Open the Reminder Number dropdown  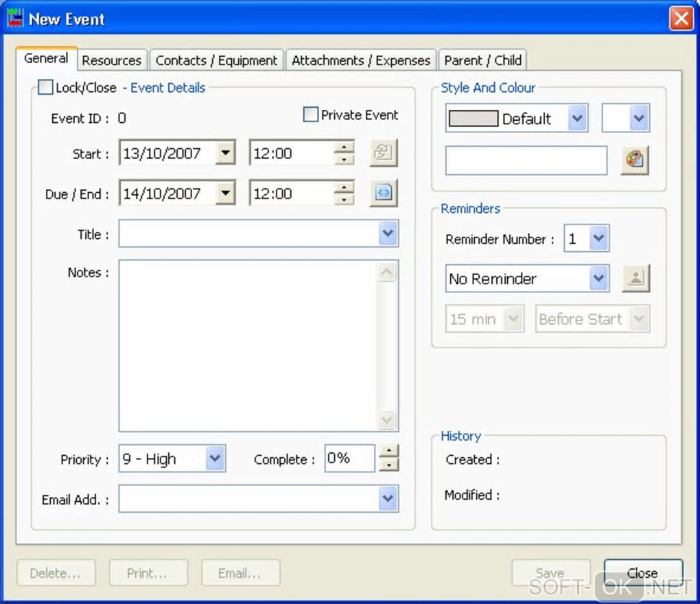pos(598,238)
